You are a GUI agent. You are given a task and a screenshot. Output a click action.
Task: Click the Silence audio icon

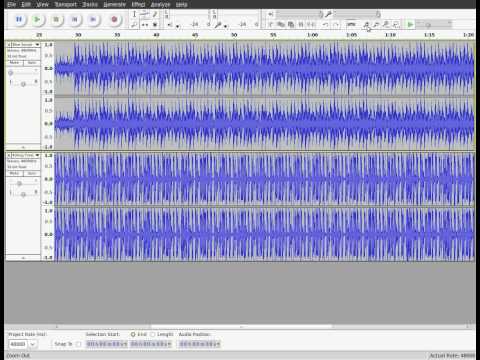click(311, 25)
